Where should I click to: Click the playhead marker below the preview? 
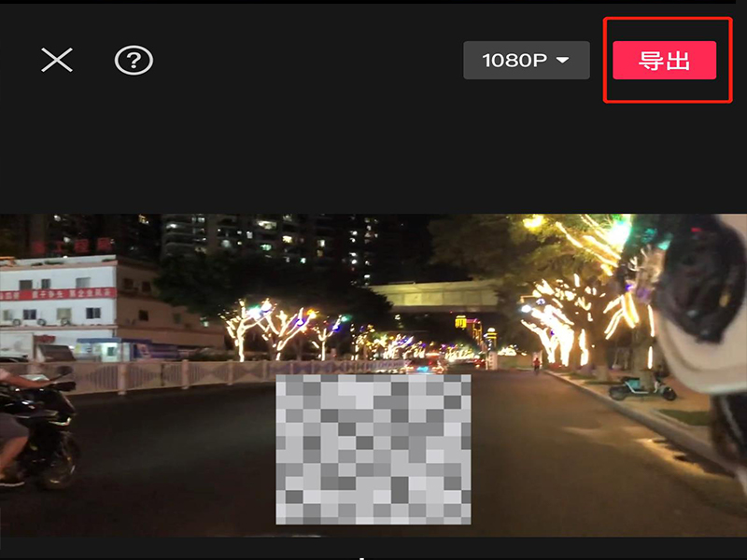(x=362, y=555)
